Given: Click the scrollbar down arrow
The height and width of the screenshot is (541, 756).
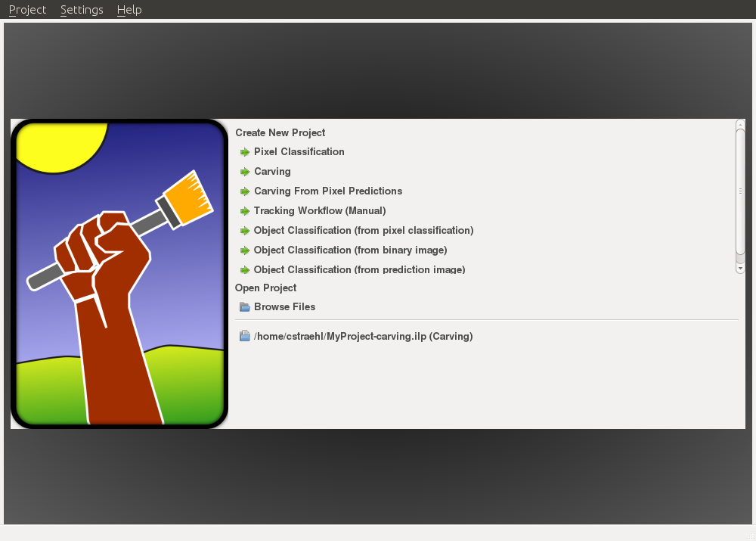Looking at the screenshot, I should tap(741, 269).
